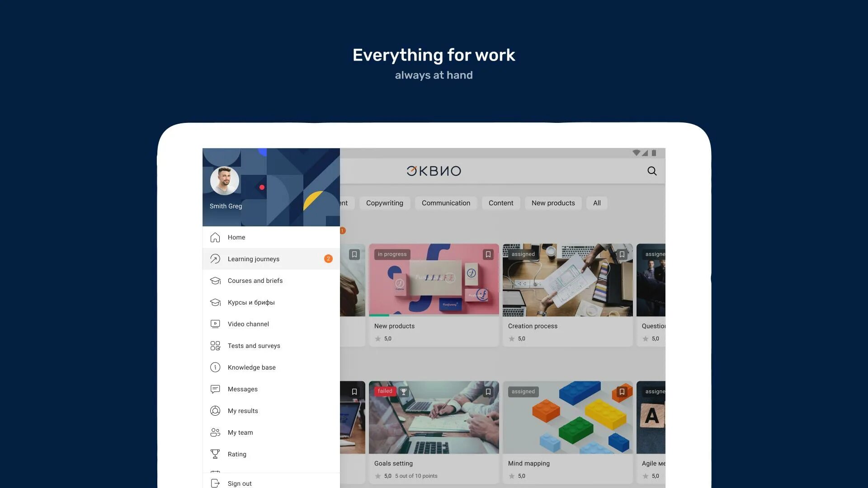Select the All category chip
This screenshot has width=868, height=488.
pos(597,203)
